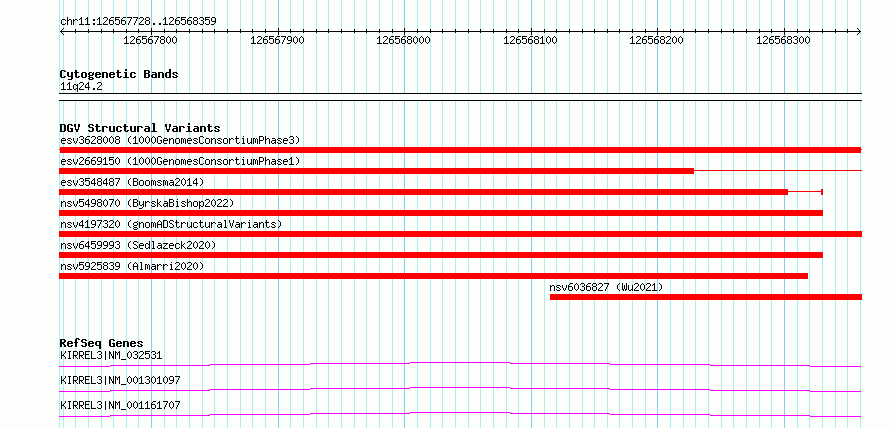Open variant nsv6036827 (Wu2021) label

pyautogui.click(x=606, y=287)
